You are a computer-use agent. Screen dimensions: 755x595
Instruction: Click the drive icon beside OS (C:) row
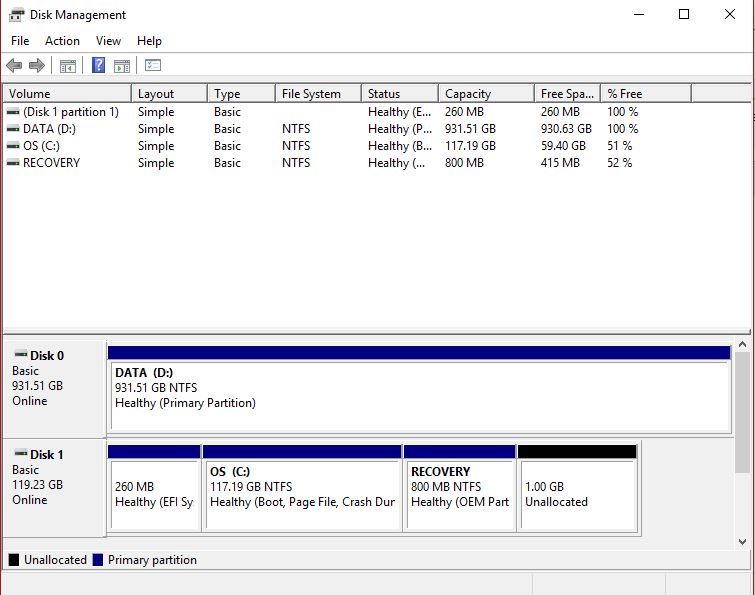(x=13, y=146)
